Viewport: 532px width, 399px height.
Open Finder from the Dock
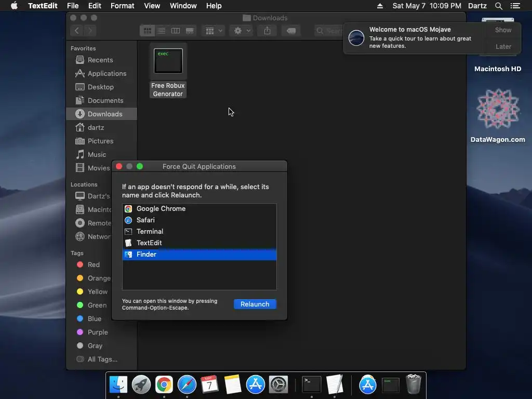pyautogui.click(x=118, y=384)
